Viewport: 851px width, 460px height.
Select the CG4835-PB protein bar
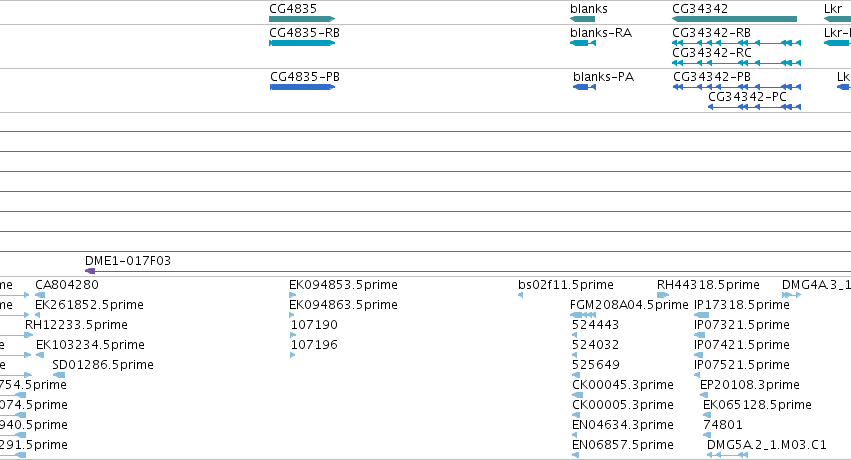point(302,87)
